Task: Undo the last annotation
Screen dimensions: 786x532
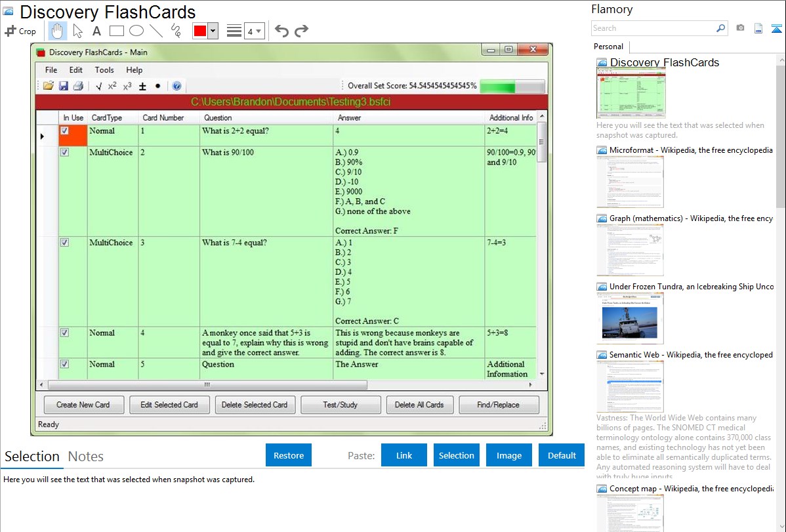Action: click(281, 31)
